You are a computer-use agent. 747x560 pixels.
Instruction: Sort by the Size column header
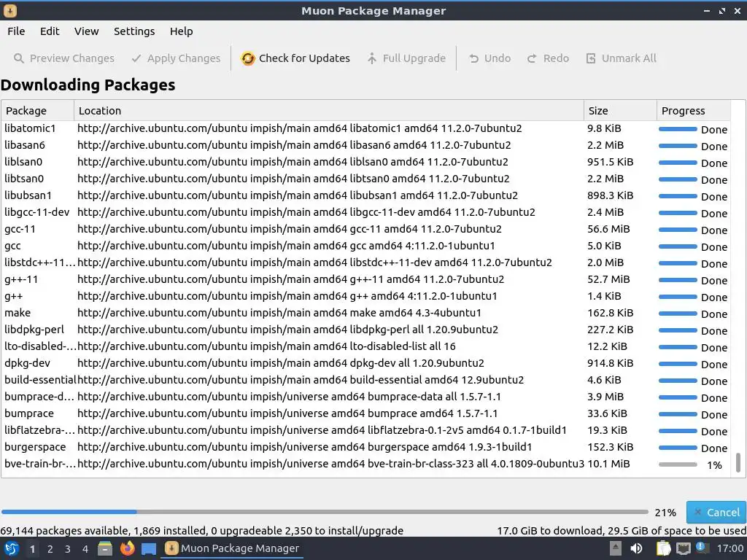[x=620, y=111]
